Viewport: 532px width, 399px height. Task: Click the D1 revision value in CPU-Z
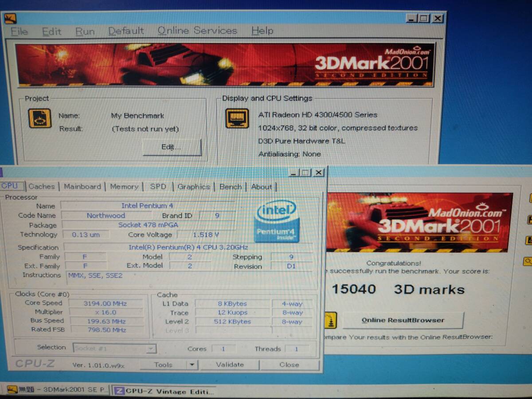[291, 266]
